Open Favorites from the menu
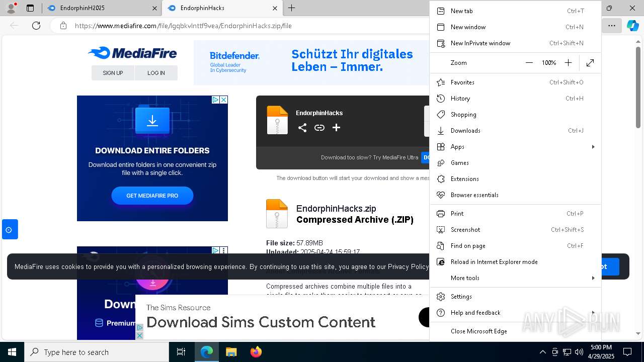Screen dimensions: 644x362 click(x=515, y=82)
